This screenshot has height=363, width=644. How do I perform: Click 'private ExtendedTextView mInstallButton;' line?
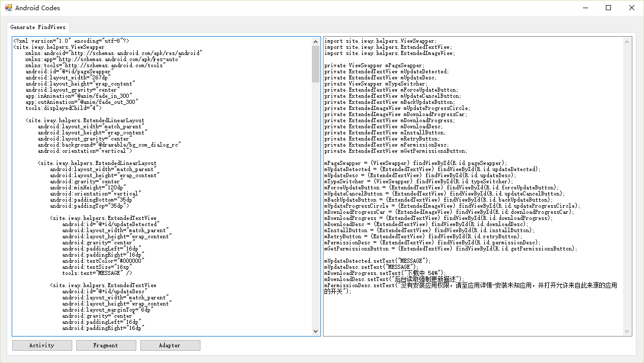[385, 132]
